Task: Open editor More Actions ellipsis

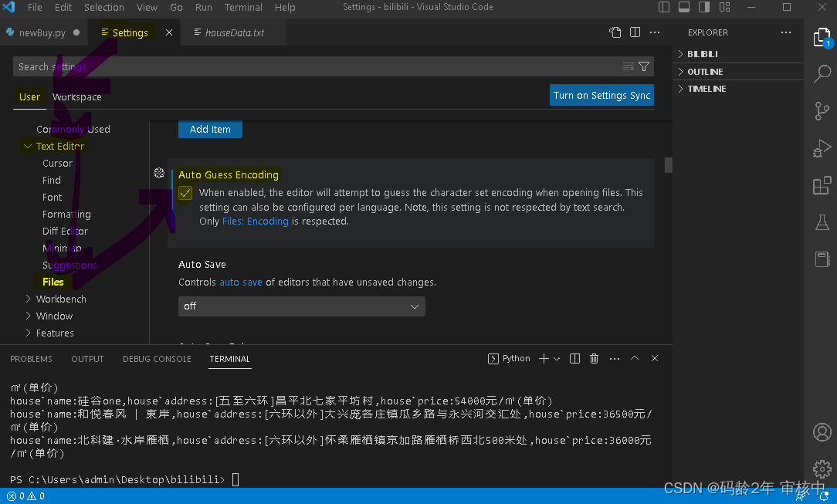Action: tap(655, 32)
